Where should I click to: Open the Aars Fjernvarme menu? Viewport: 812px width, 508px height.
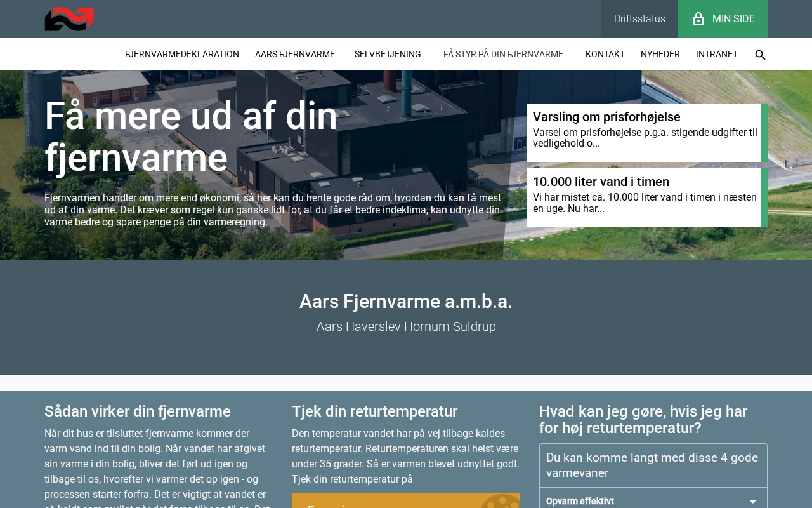[295, 54]
